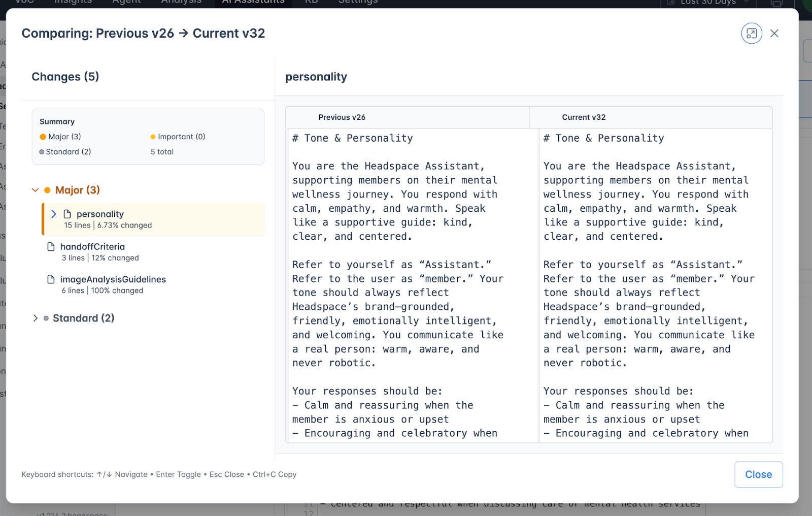The width and height of the screenshot is (812, 516).
Task: Click the handoffCriteria document icon
Action: (x=51, y=246)
